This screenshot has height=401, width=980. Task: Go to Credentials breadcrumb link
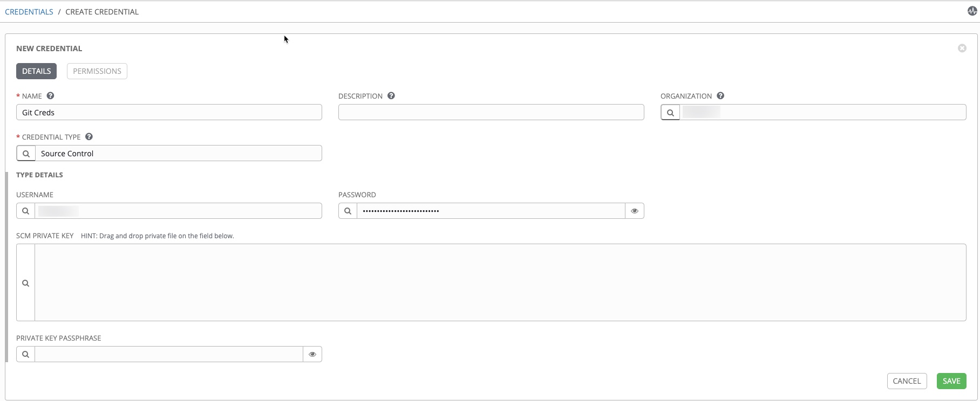click(x=29, y=12)
